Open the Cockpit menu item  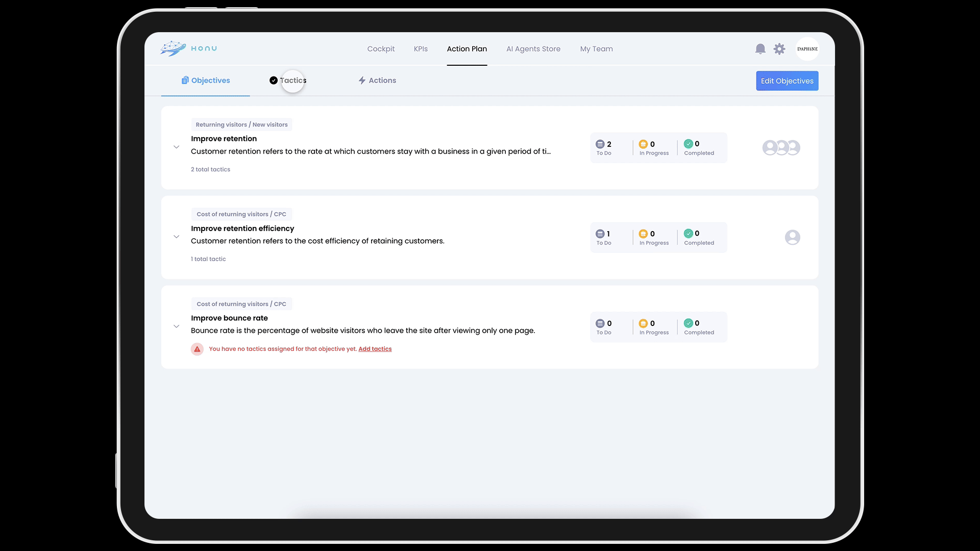tap(381, 49)
